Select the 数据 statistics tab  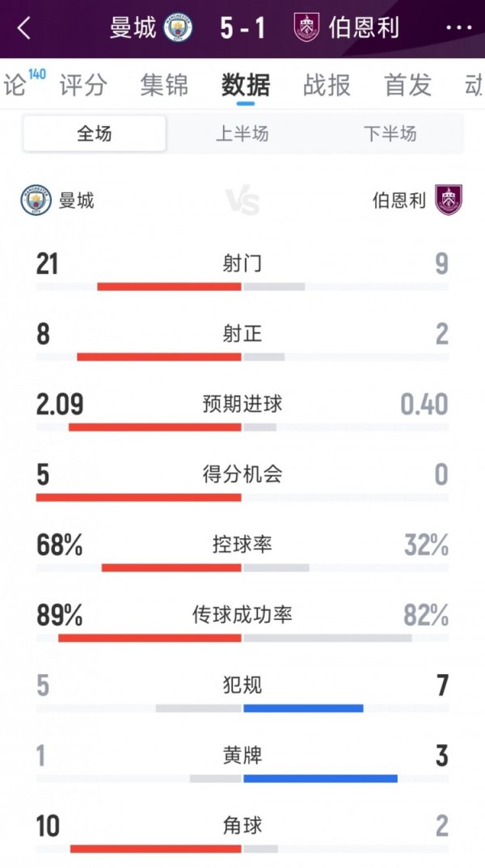click(x=246, y=85)
